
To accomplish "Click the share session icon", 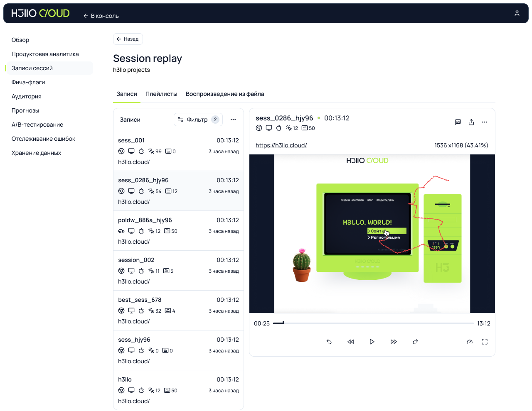I will (471, 122).
